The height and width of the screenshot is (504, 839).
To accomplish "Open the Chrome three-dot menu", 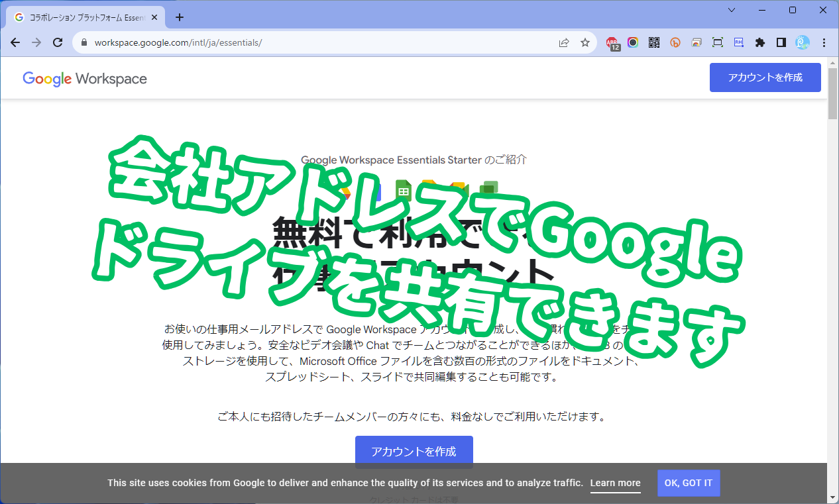I will (824, 42).
